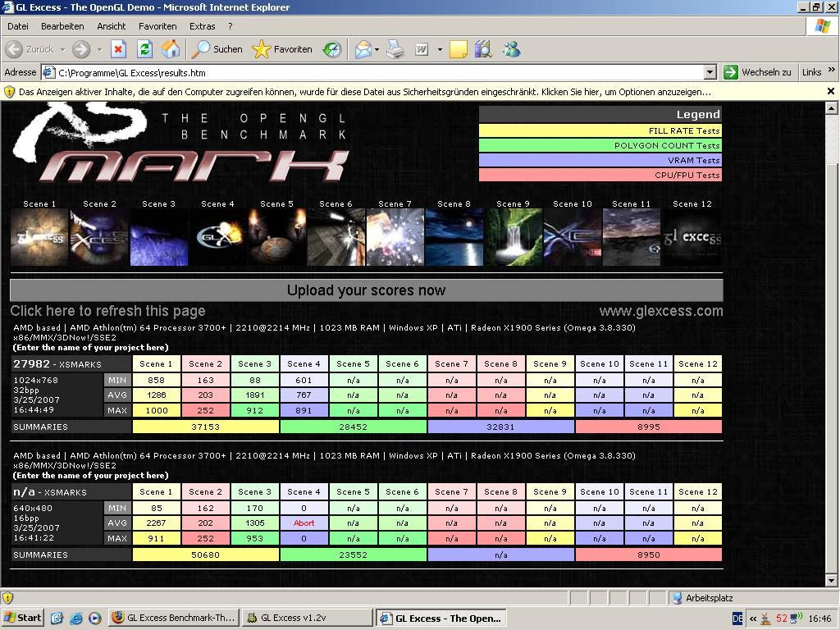Screen dimensions: 840x630
Task: Click the Wechseln zu go button
Action: click(x=757, y=72)
